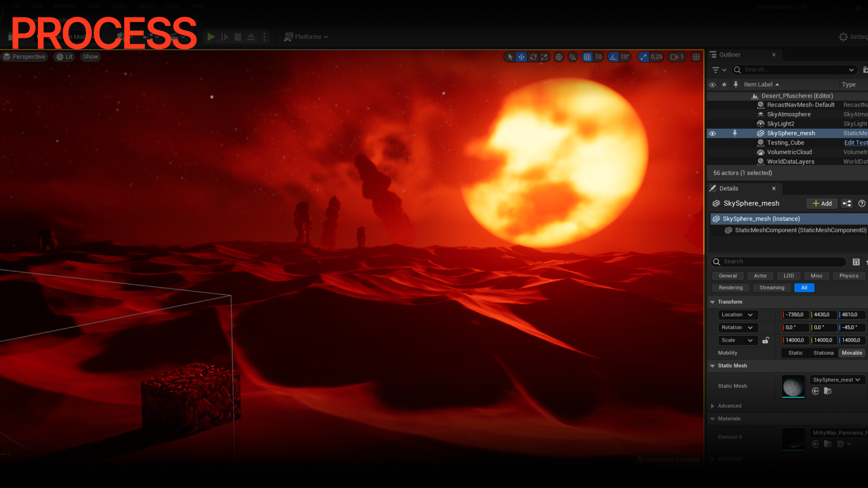This screenshot has width=868, height=488.
Task: Toggle surface snapping in viewport toolbar
Action: [573, 57]
